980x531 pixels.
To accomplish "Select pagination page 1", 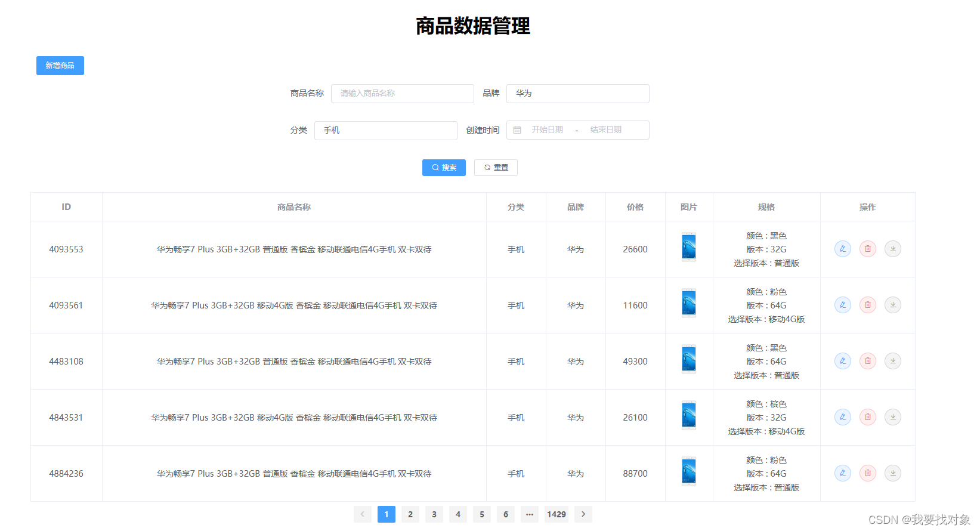I will [x=387, y=514].
